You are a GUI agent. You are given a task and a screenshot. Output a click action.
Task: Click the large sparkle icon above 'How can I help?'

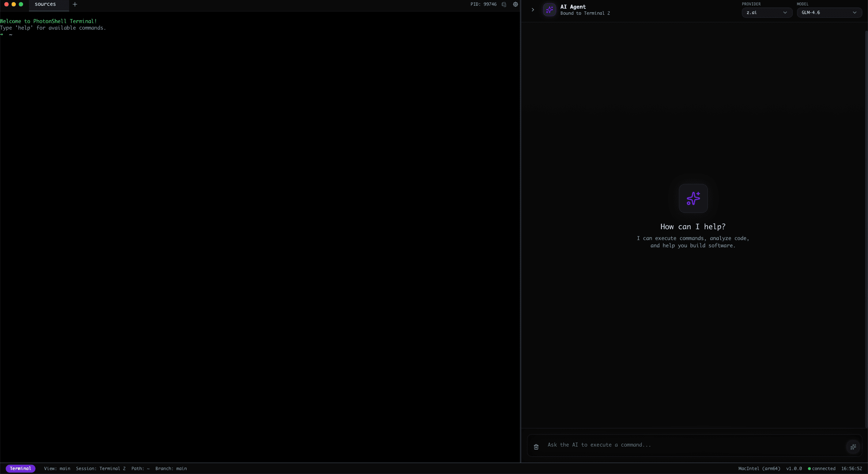pos(693,198)
